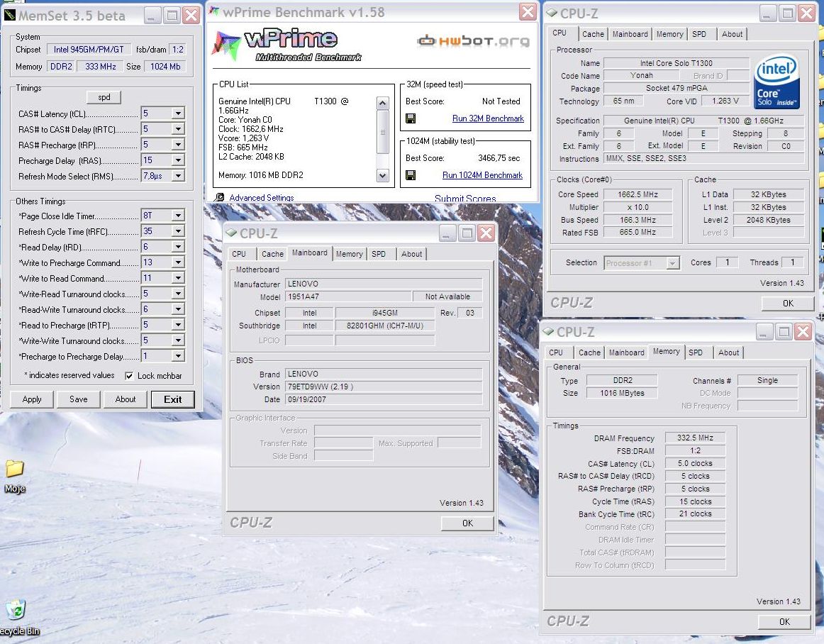Screen dimensions: 824x644
Task: Click the CPU List scrollbar down arrow
Action: (x=383, y=176)
